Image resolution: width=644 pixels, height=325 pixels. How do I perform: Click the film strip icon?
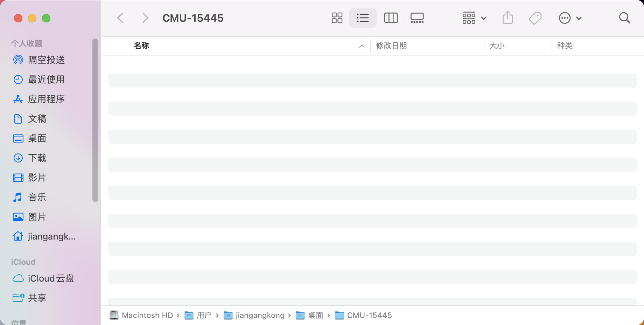click(x=18, y=178)
